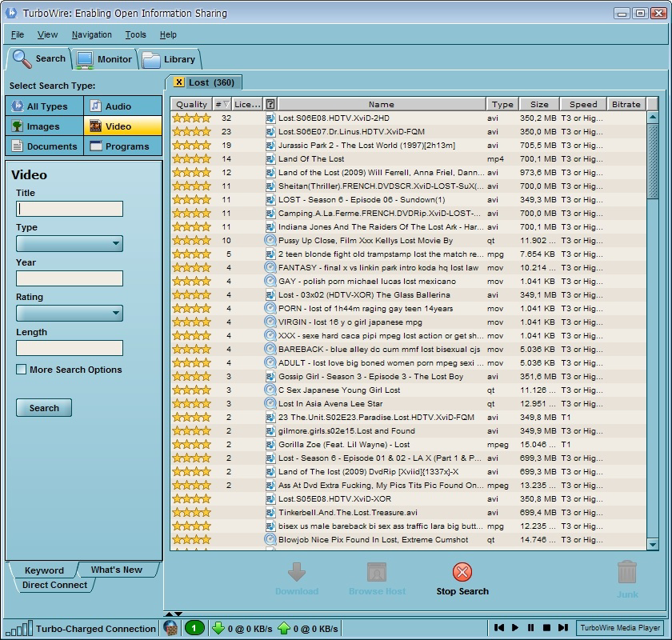Image resolution: width=672 pixels, height=640 pixels.
Task: Sort results by Name column header
Action: tap(382, 104)
